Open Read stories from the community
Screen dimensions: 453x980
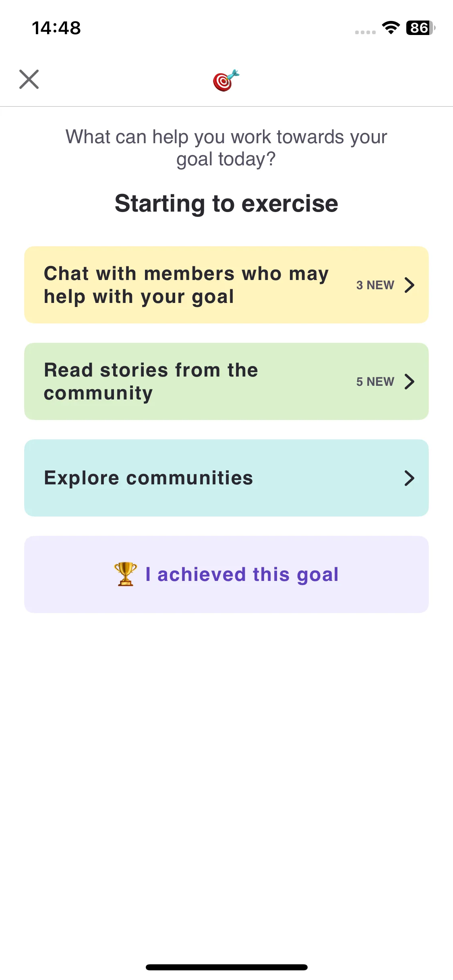(226, 381)
